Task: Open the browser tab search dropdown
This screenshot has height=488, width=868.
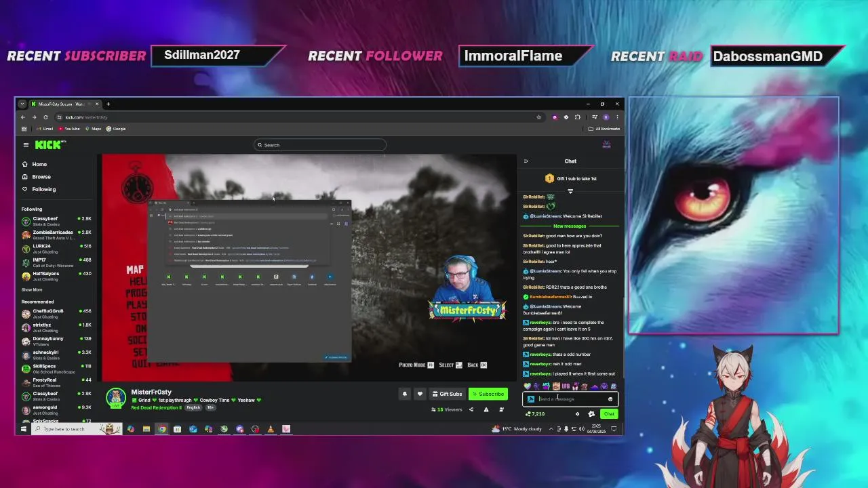Action: [22, 104]
